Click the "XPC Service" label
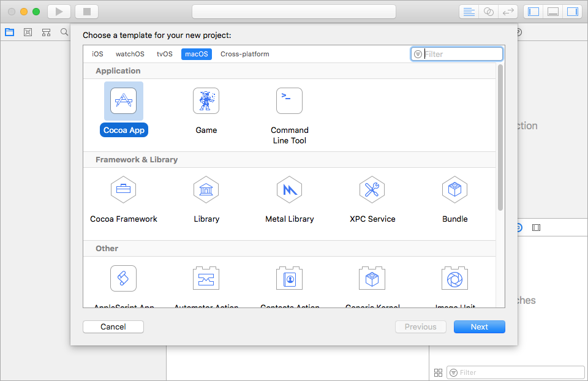Screen dimensions: 588x381 click(372, 219)
